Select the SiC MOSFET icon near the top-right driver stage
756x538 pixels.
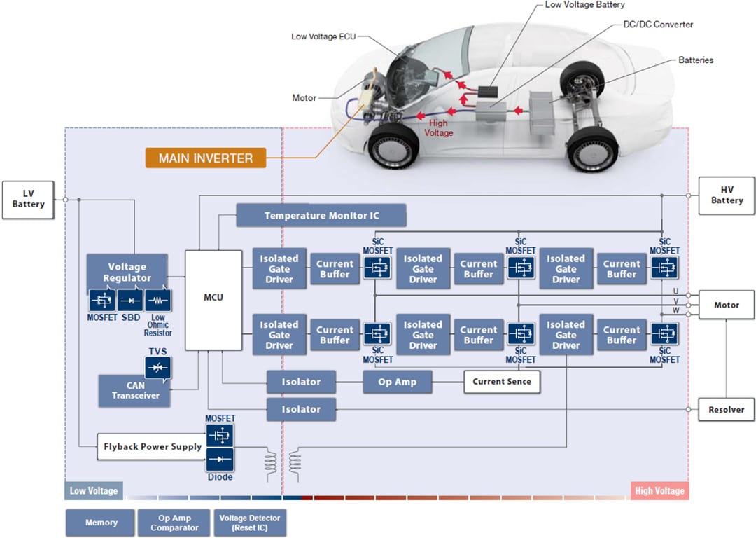tap(664, 267)
